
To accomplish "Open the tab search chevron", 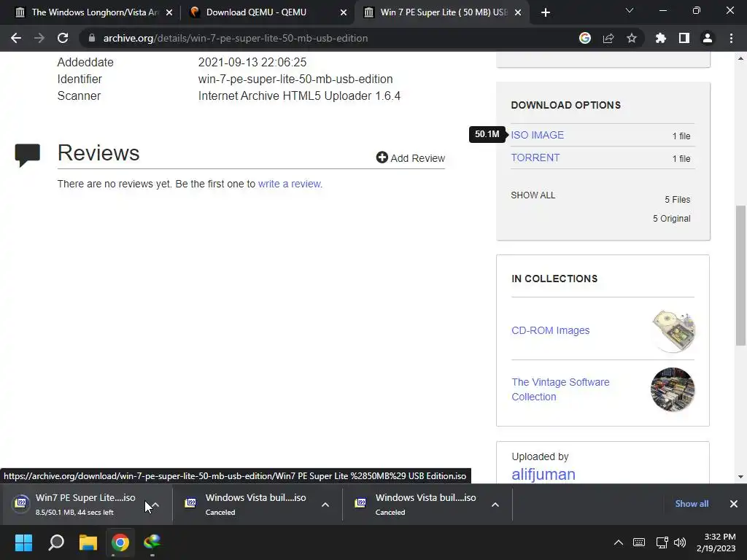I will [x=630, y=10].
